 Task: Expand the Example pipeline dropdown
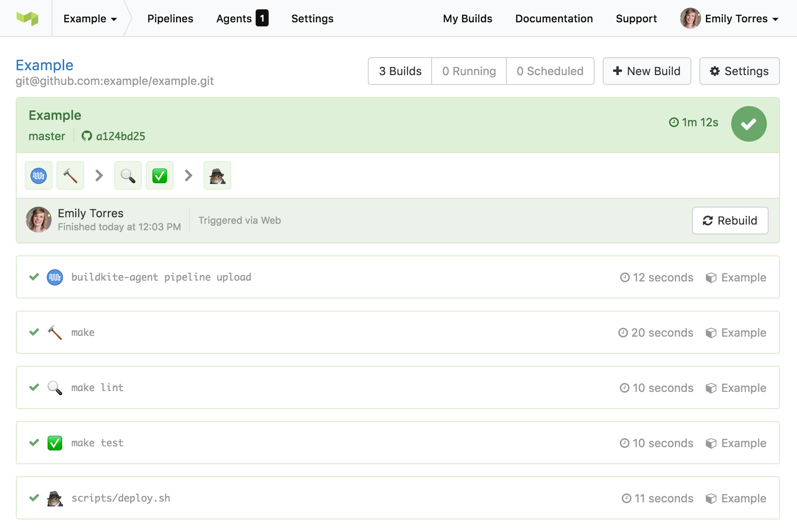90,18
